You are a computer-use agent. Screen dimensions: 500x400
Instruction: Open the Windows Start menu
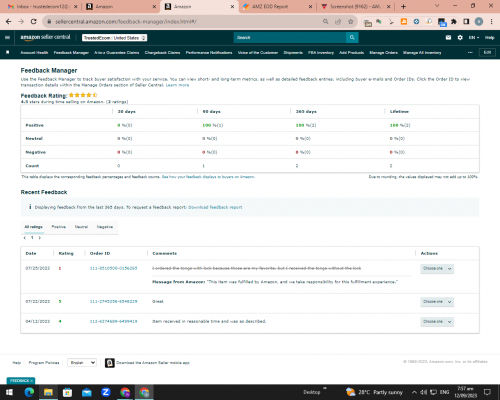coord(9,392)
